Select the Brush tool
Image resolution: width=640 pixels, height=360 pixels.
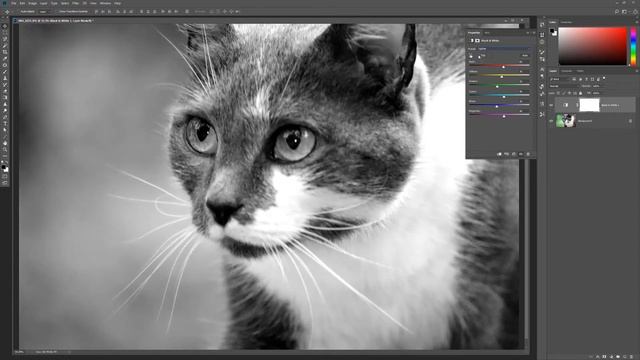click(x=5, y=72)
